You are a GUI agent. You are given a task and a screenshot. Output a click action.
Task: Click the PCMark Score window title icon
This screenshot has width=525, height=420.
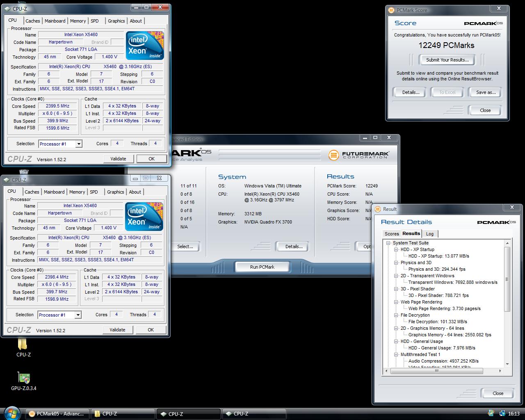pyautogui.click(x=391, y=10)
